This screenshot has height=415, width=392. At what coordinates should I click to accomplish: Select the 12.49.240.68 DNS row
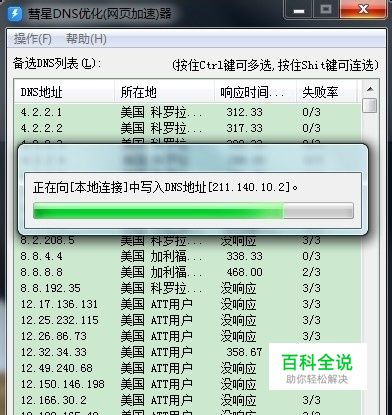187,368
